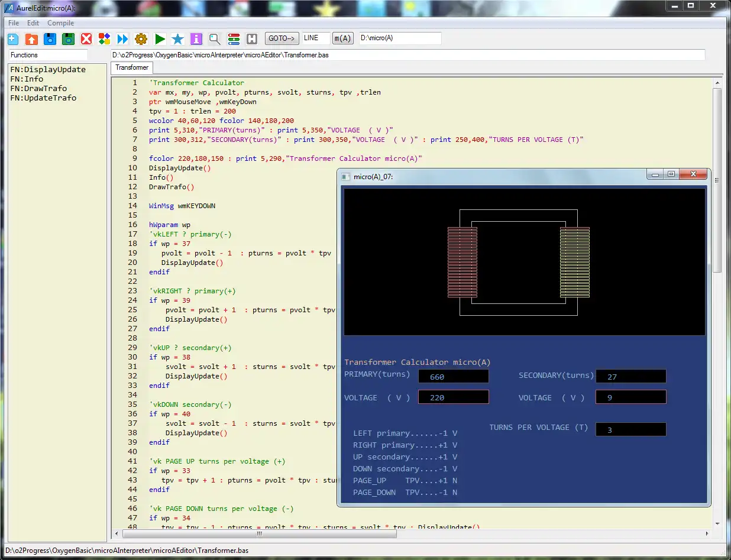Image resolution: width=731 pixels, height=560 pixels.
Task: Select FN:UpdateTrafo in functions list
Action: click(x=43, y=98)
